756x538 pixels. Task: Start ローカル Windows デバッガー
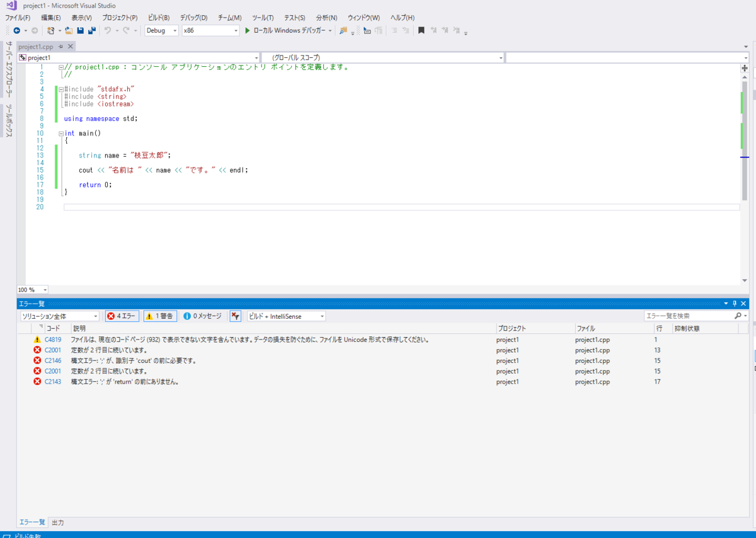coord(285,30)
